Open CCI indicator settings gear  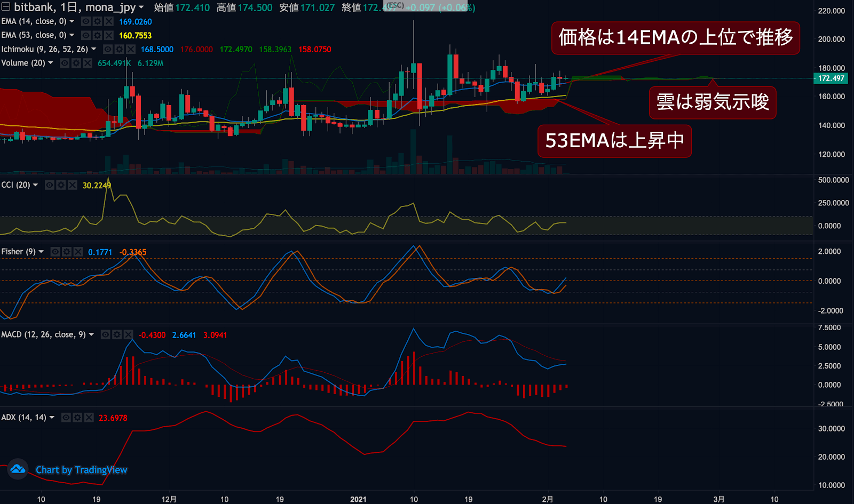[61, 185]
